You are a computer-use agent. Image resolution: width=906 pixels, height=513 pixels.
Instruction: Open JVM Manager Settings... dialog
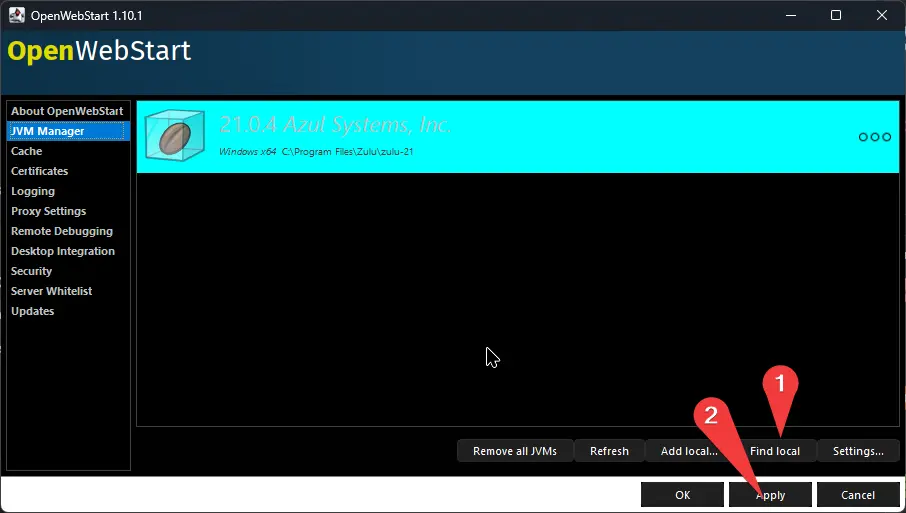click(858, 451)
